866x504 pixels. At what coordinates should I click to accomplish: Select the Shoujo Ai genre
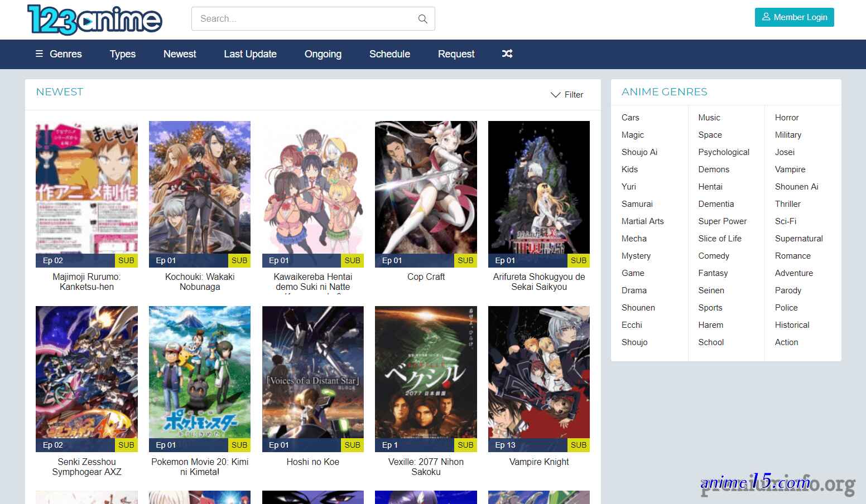click(x=639, y=152)
